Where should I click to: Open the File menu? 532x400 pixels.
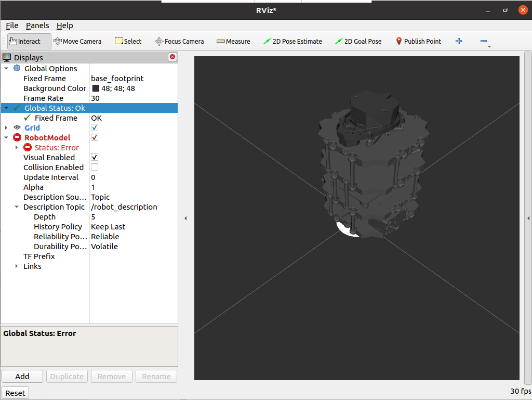pos(11,25)
